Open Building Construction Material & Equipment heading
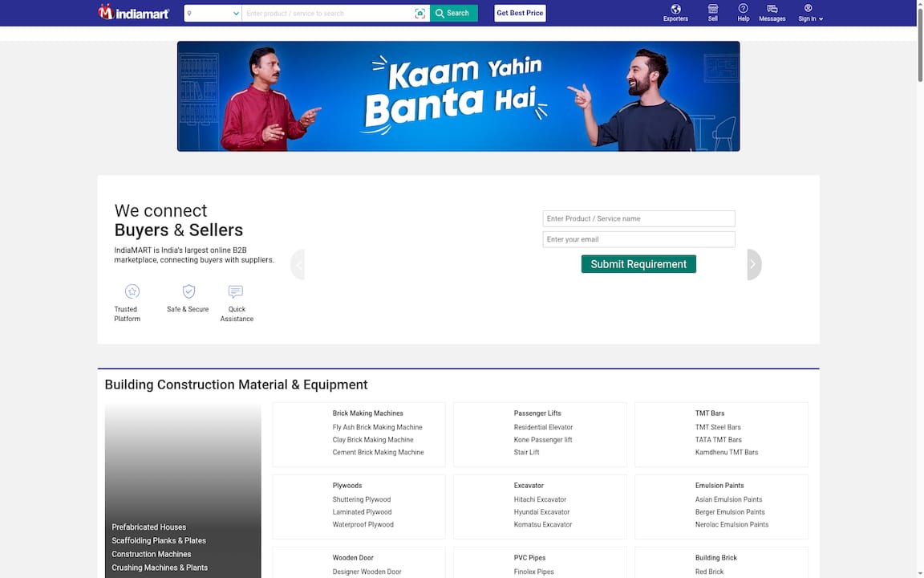The height and width of the screenshot is (578, 924). (x=236, y=385)
